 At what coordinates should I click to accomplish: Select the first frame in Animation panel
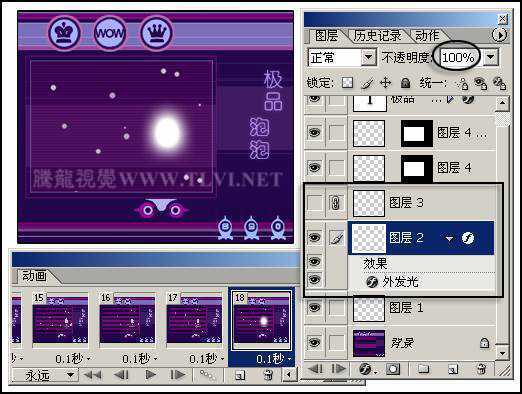click(x=92, y=375)
